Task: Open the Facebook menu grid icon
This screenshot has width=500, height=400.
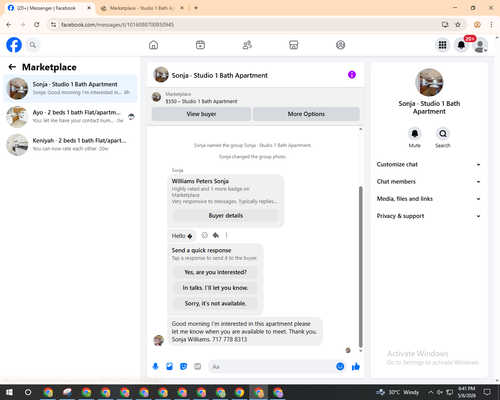Action: [x=442, y=45]
